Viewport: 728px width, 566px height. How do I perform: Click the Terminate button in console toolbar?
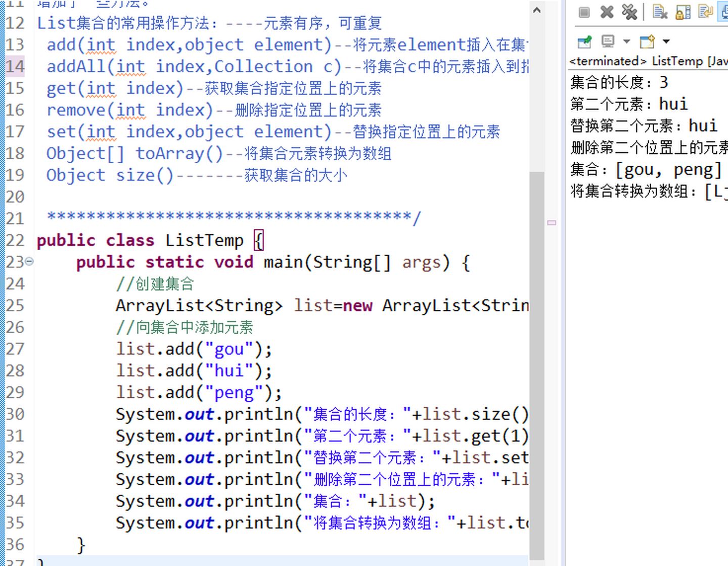pos(584,12)
